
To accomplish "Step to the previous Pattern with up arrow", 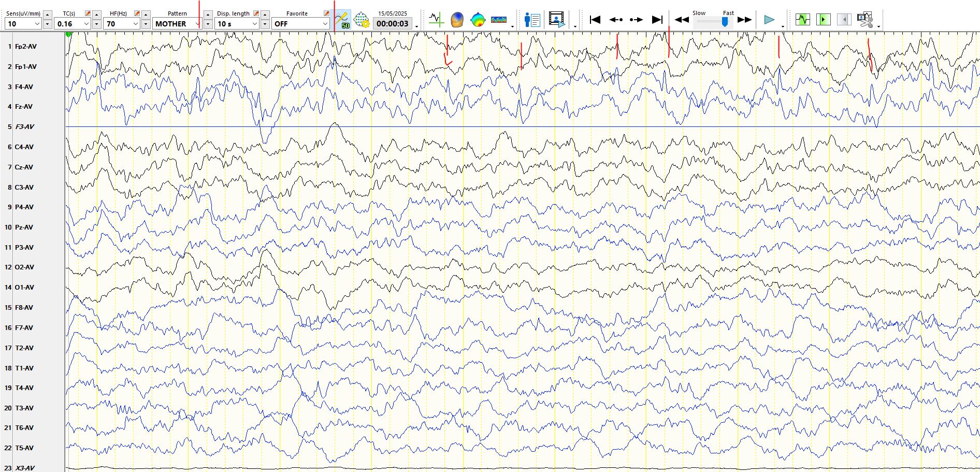I will [x=208, y=15].
